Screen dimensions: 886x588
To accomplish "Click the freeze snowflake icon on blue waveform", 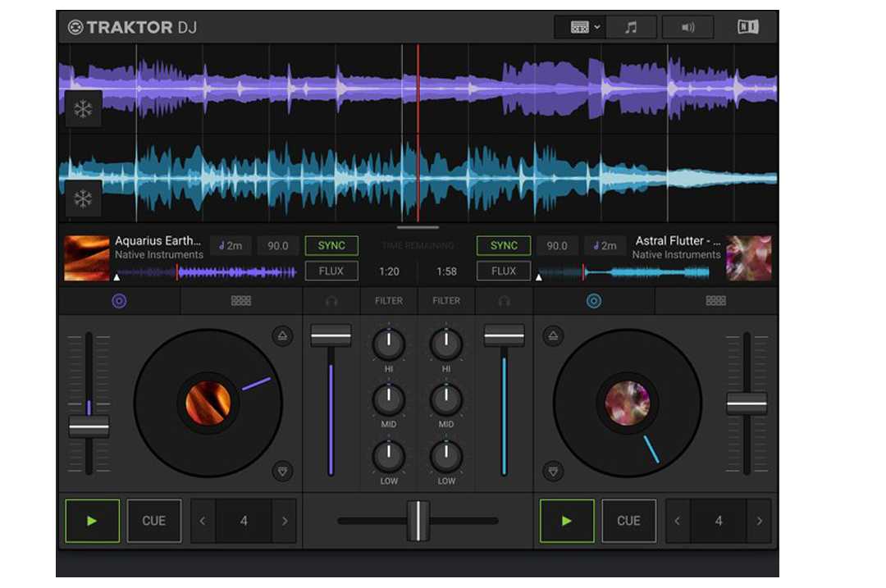I will coord(83,199).
